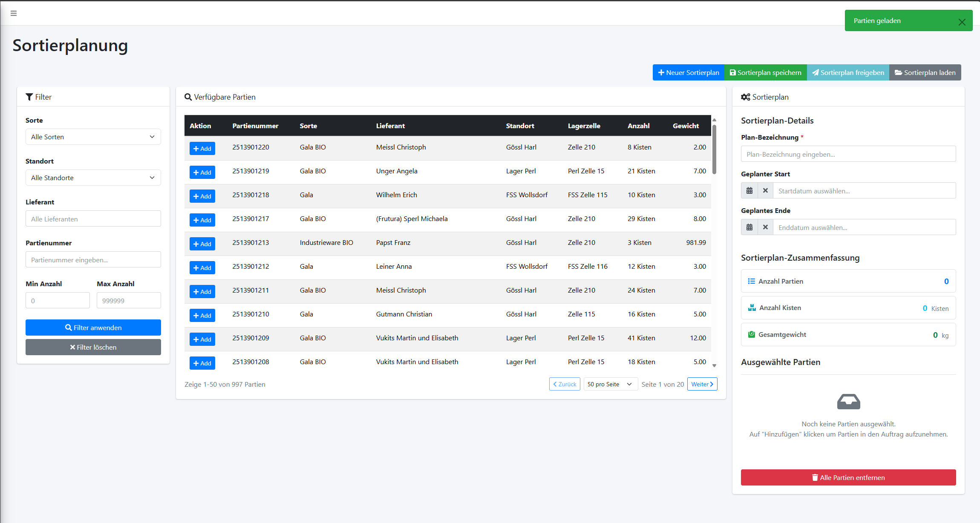Apply filters with Filter anwenden
This screenshot has height=523, width=980.
[93, 328]
